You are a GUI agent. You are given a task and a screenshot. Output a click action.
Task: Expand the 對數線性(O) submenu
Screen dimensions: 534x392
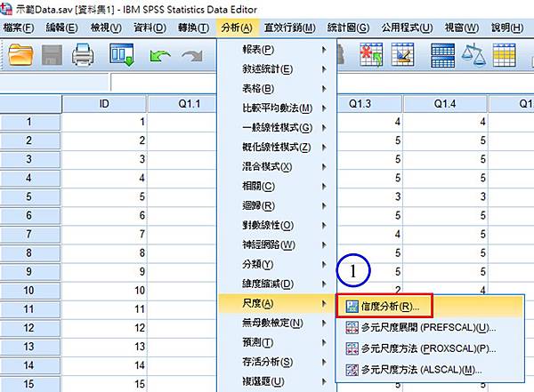pos(277,225)
